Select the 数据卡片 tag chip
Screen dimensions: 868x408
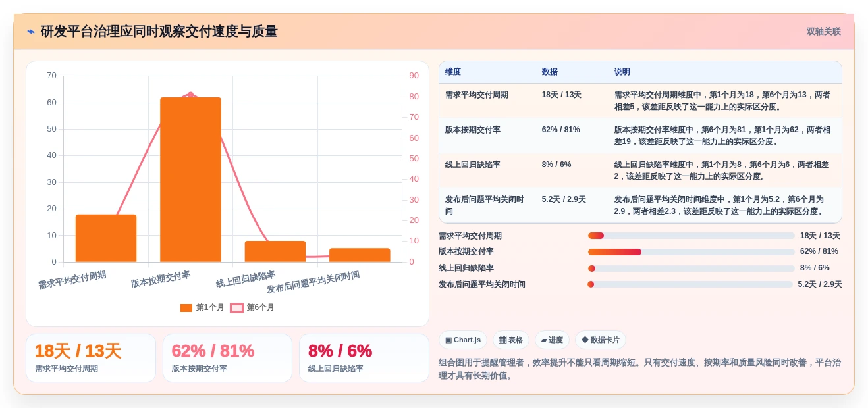point(601,340)
